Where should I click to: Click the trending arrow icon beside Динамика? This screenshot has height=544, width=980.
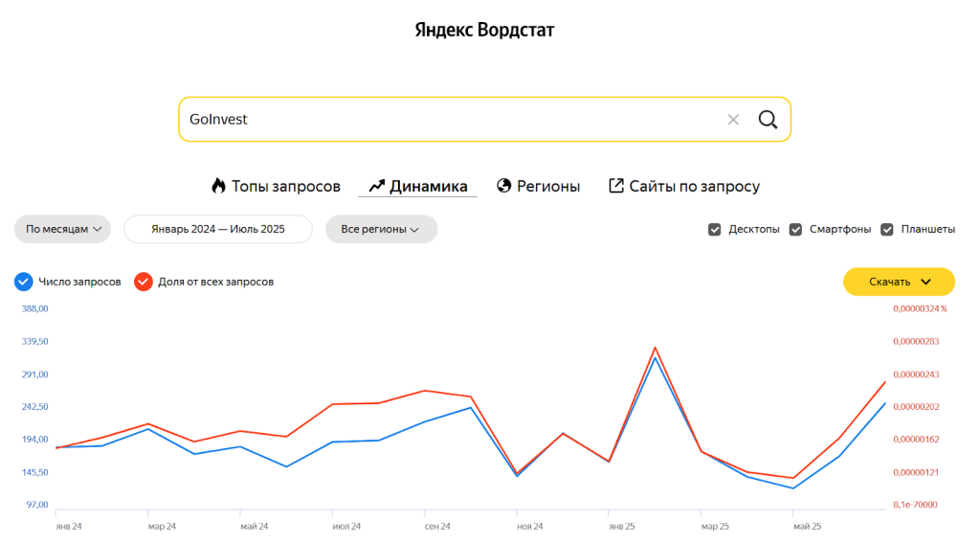pos(376,186)
